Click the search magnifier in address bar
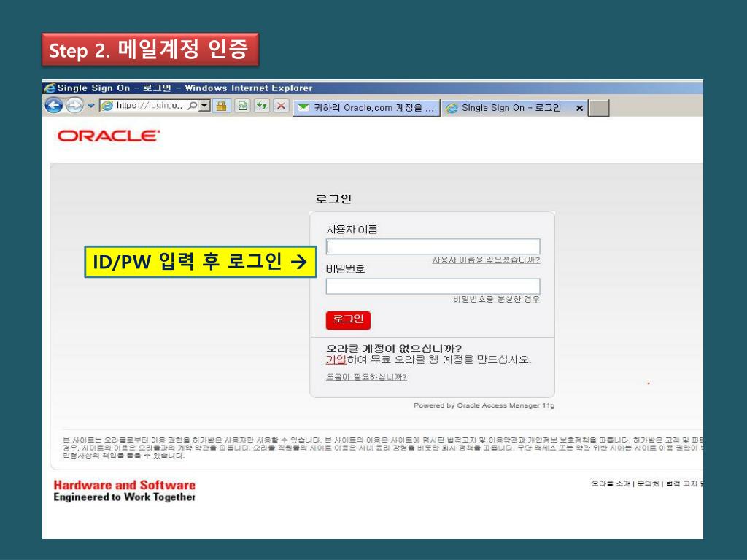This screenshot has width=747, height=560. 192,106
